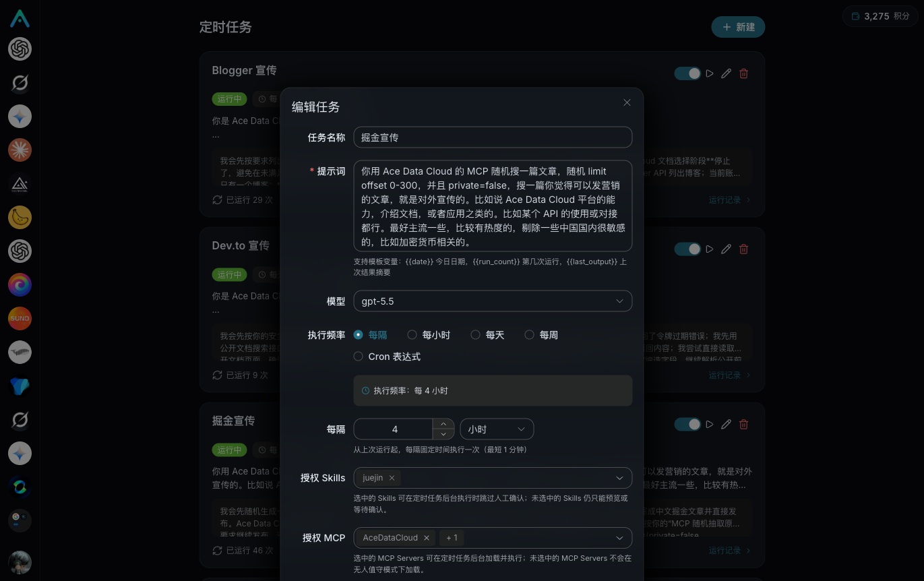Open 运行记录 for Dev.to 宣传
This screenshot has width=924, height=581.
coord(729,375)
